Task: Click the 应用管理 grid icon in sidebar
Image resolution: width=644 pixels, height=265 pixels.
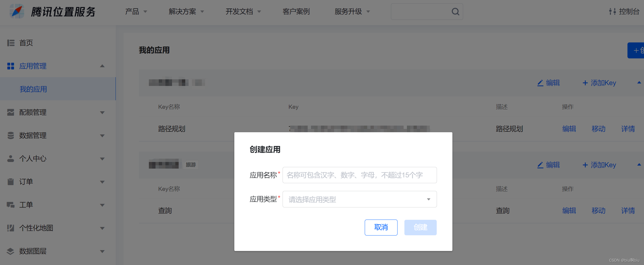Action: pos(10,66)
